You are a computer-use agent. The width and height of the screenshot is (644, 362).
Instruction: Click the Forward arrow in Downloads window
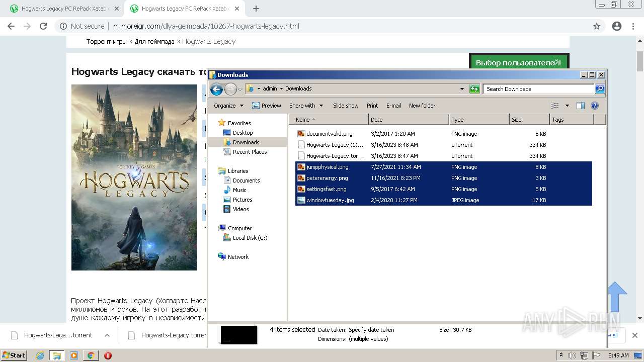click(230, 89)
